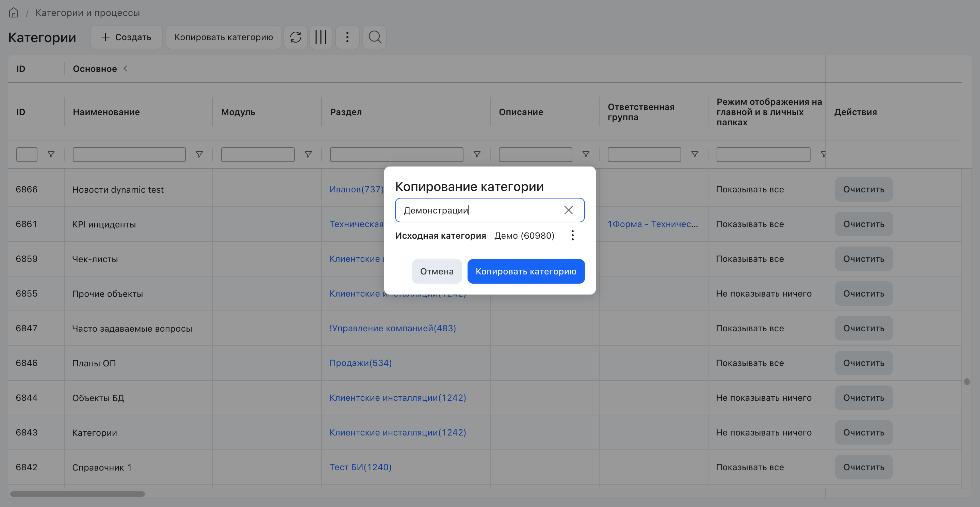Click Очистить for Чек-листы row

coord(864,259)
